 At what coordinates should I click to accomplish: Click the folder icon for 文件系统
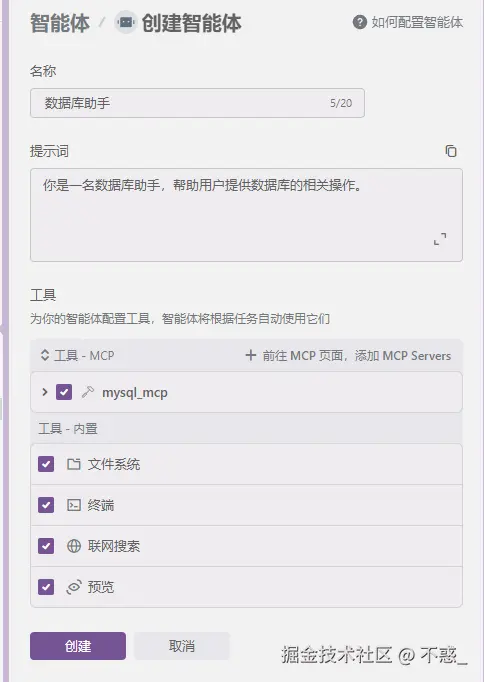point(73,464)
